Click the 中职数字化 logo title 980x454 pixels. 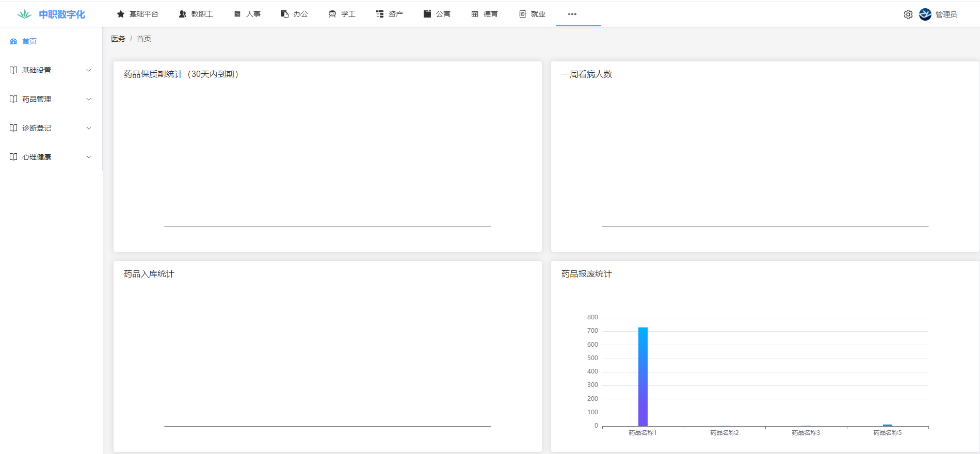click(x=62, y=14)
